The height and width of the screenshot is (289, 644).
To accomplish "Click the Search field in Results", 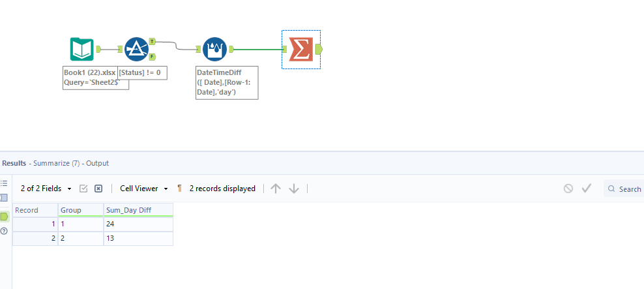I will (624, 189).
